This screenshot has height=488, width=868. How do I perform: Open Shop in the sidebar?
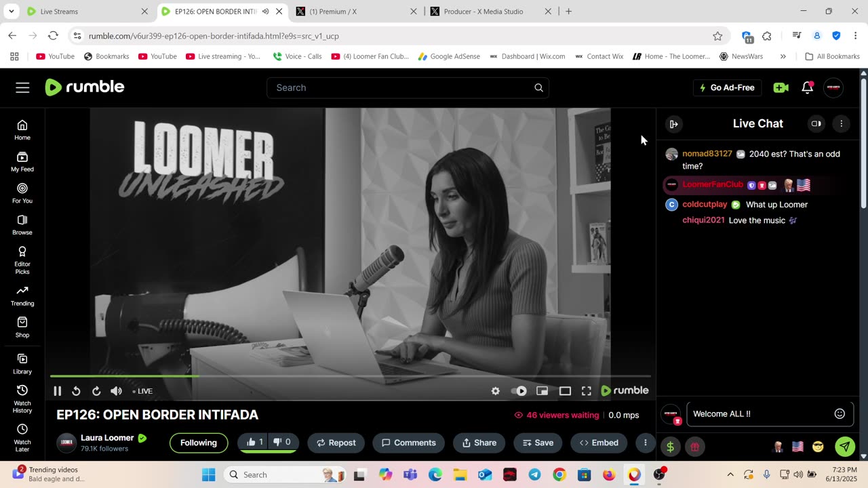(x=22, y=327)
